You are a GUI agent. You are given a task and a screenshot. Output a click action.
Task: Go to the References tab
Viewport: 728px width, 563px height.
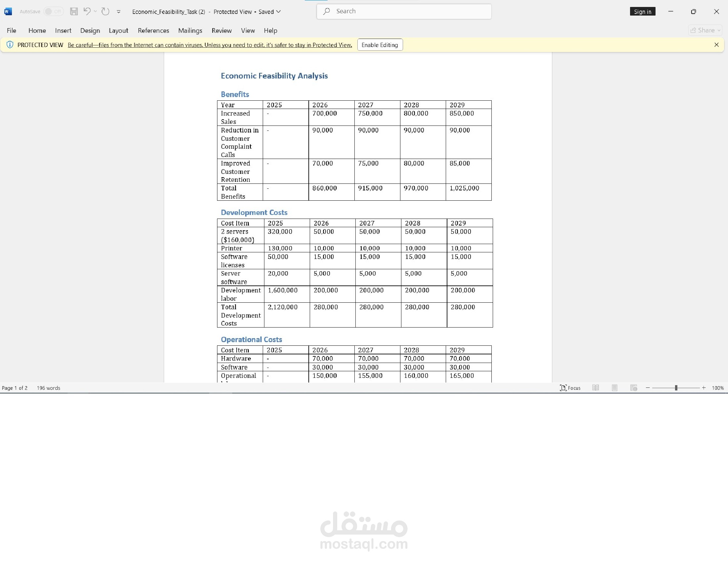(153, 30)
